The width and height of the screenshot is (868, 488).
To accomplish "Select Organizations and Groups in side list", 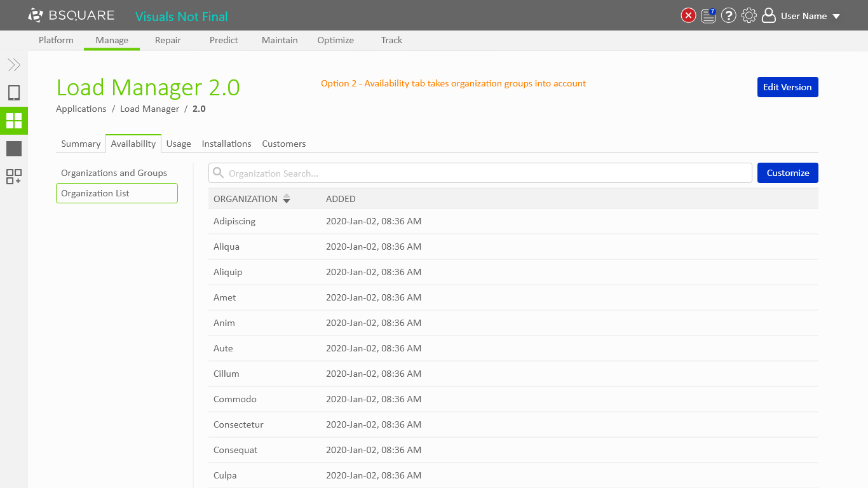I will tap(114, 173).
